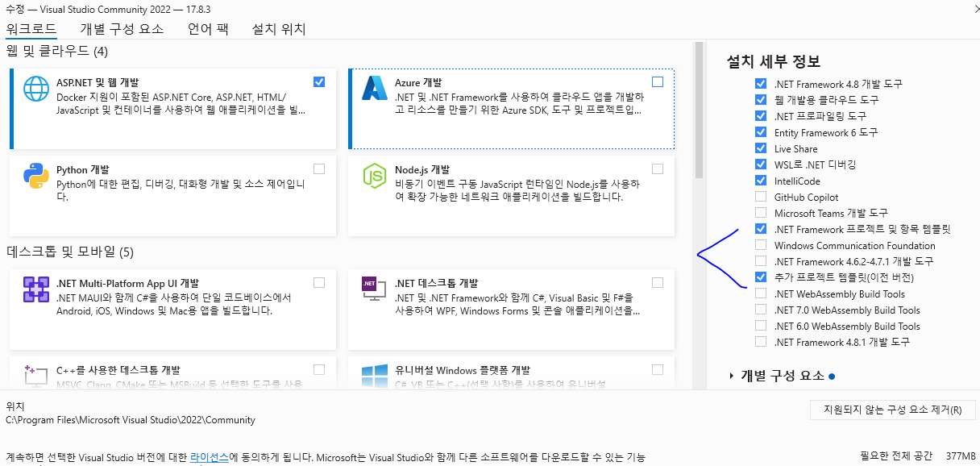This screenshot has width=980, height=466.
Task: Click the 위치 label above install path
Action: tap(15, 406)
